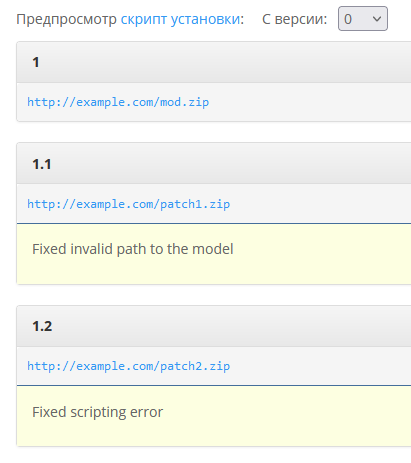Image resolution: width=411 pixels, height=463 pixels.
Task: Select the "0" value in version combo box
Action: click(x=348, y=19)
